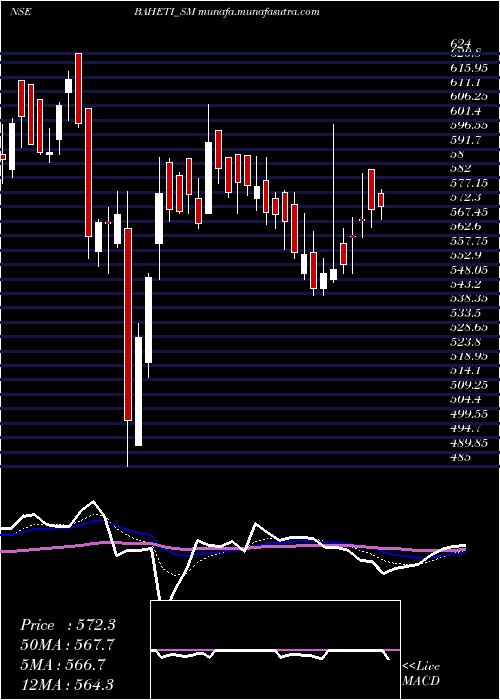
Task: Click the 624 price axis label
Action: (460, 44)
